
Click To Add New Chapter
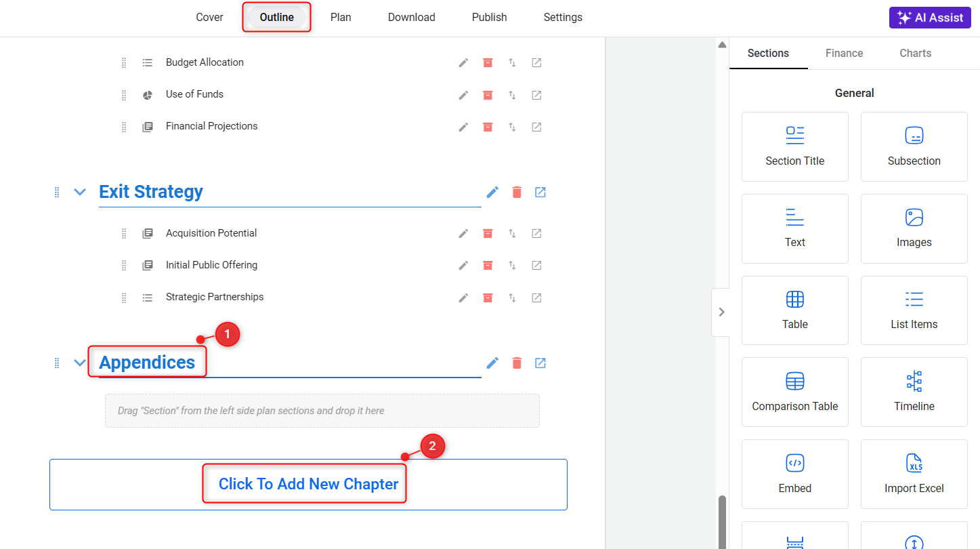coord(308,485)
